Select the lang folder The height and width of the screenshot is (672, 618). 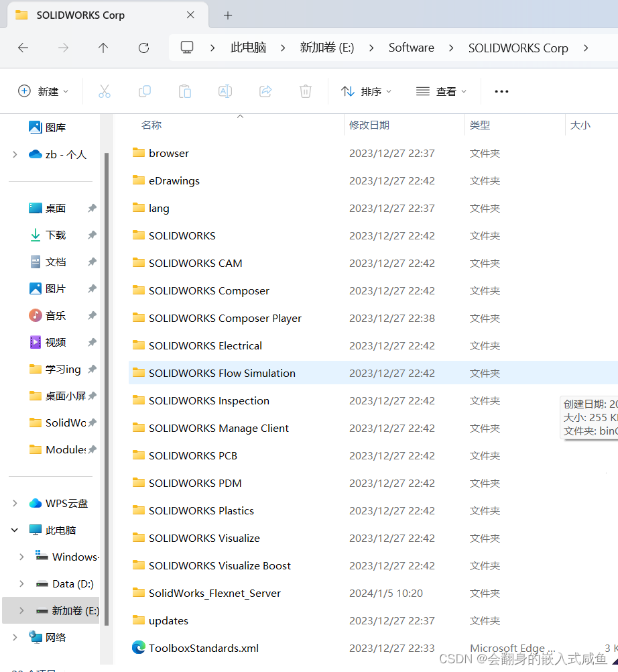(x=373, y=208)
